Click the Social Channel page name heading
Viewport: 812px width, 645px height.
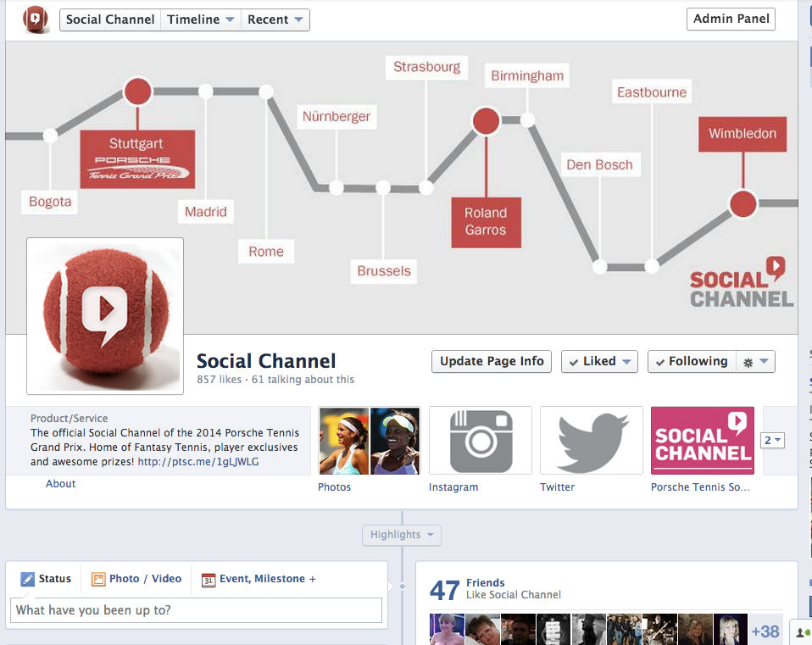click(x=266, y=361)
